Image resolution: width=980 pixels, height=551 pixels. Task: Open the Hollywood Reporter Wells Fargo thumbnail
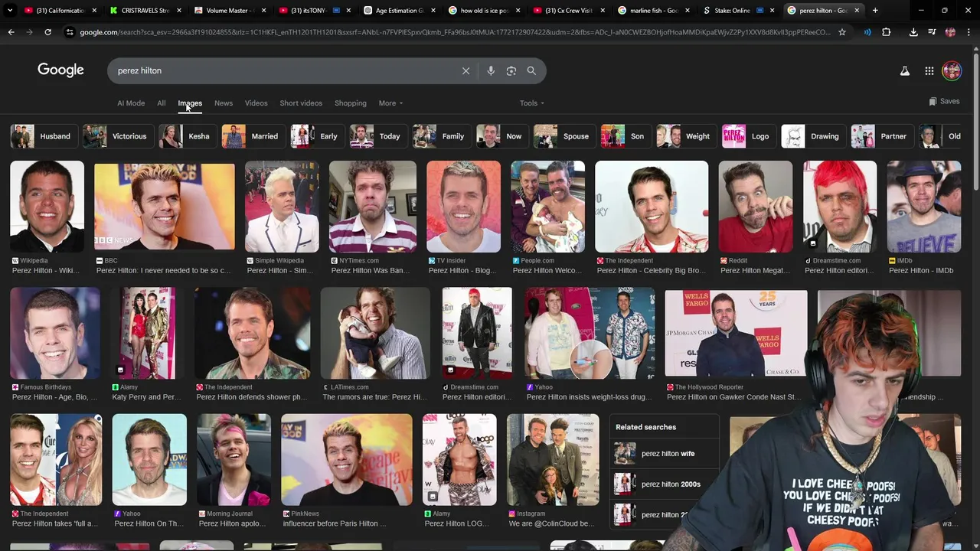click(736, 333)
